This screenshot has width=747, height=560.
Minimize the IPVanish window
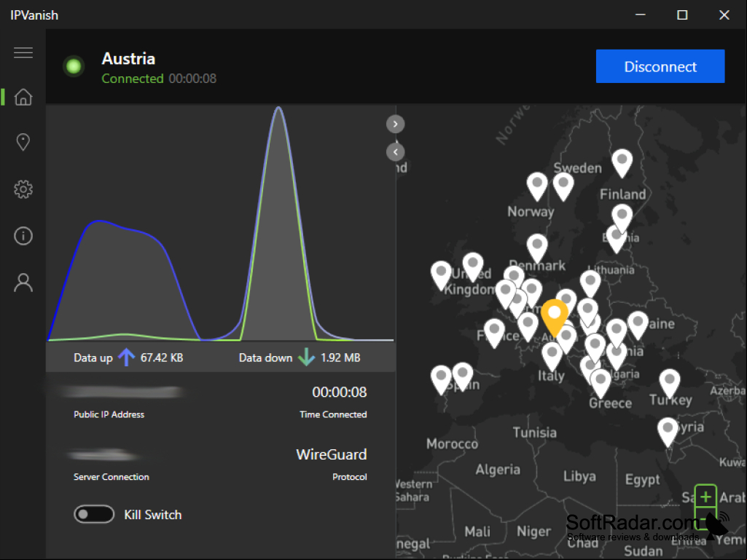pos(641,15)
